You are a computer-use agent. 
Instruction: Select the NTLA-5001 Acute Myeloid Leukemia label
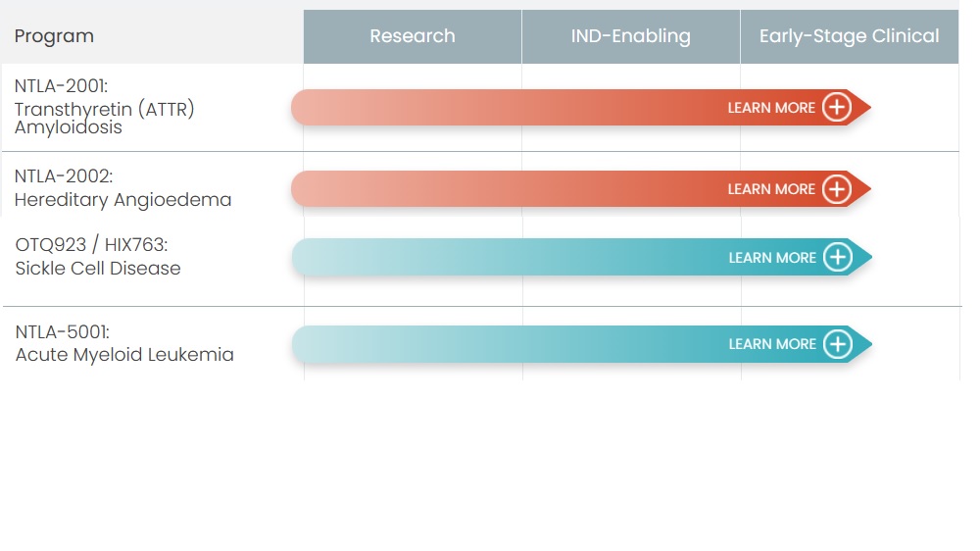pos(124,344)
